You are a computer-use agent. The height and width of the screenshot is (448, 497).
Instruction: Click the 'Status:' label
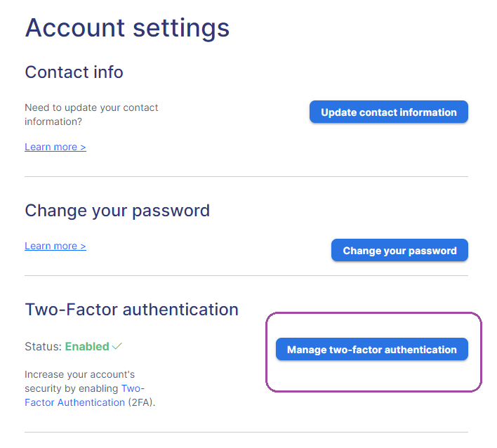pyautogui.click(x=43, y=346)
